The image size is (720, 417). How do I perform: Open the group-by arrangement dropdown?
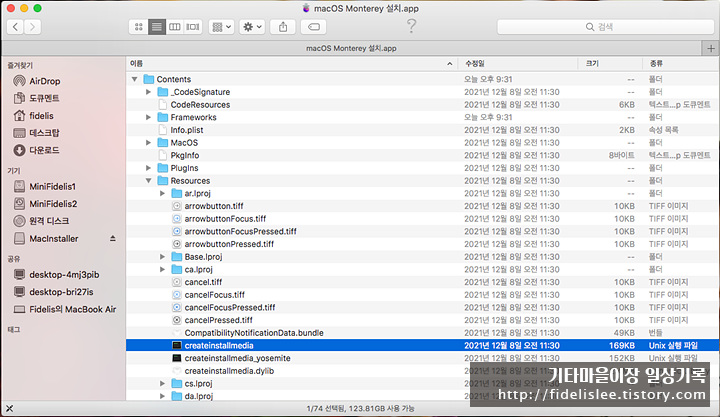[x=221, y=27]
